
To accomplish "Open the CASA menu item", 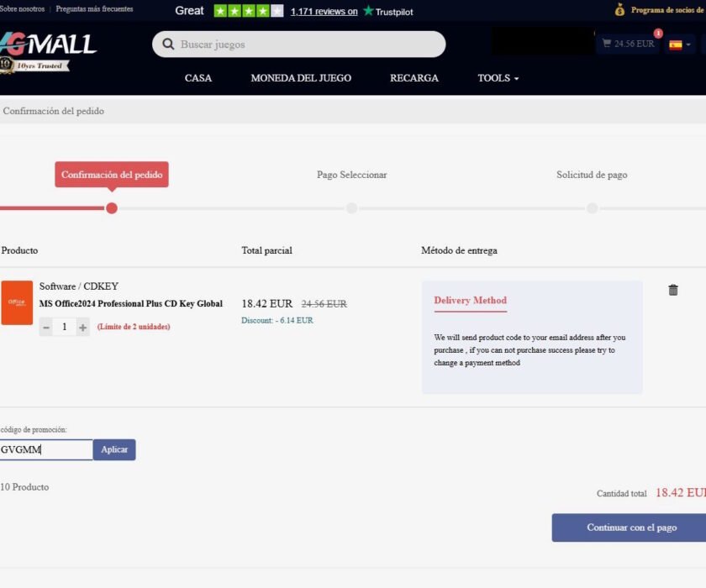I will [198, 78].
